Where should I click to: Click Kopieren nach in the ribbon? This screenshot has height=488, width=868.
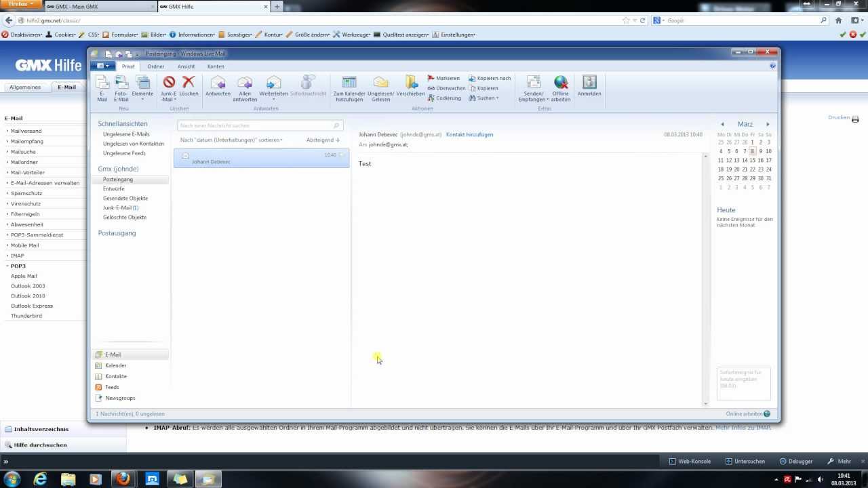(490, 78)
